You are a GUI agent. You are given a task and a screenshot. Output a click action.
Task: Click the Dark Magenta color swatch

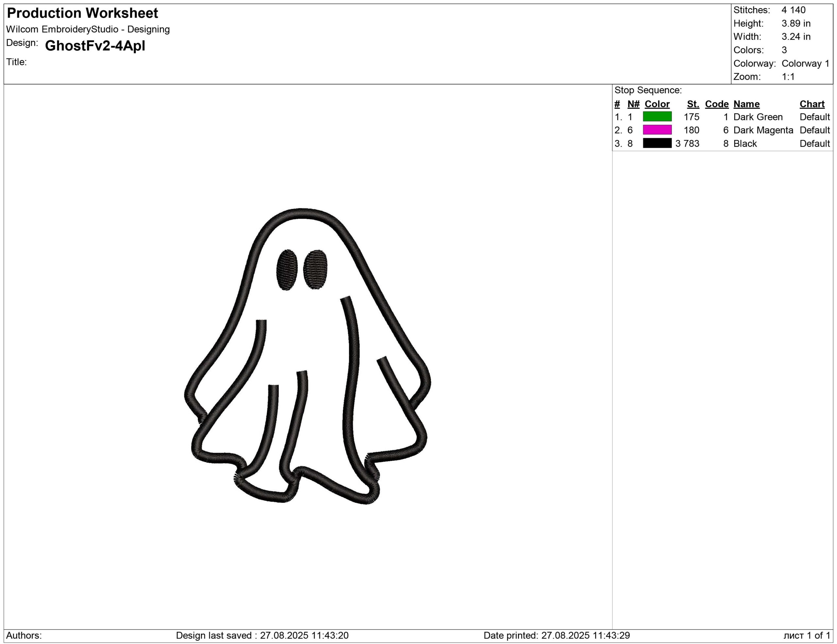click(x=657, y=130)
